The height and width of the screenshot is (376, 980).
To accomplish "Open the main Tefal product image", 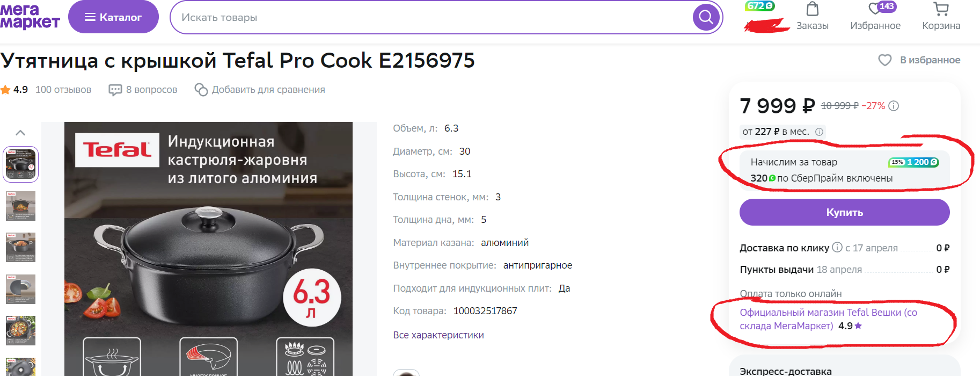I will [x=208, y=249].
